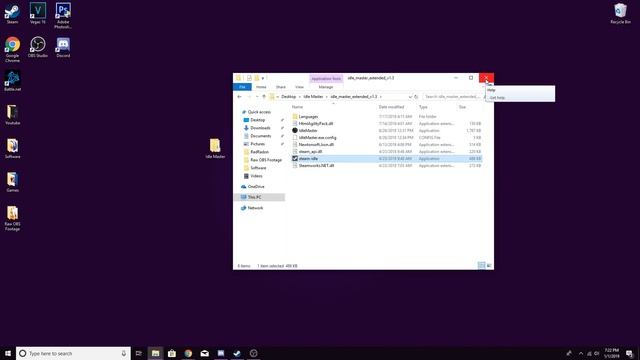Click the Windows Start button

coord(8,353)
